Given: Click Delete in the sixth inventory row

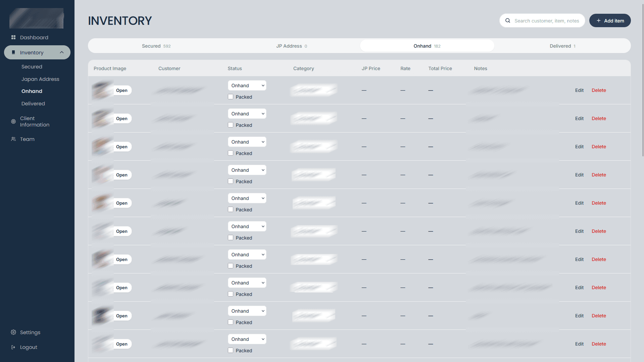Looking at the screenshot, I should pyautogui.click(x=599, y=231).
